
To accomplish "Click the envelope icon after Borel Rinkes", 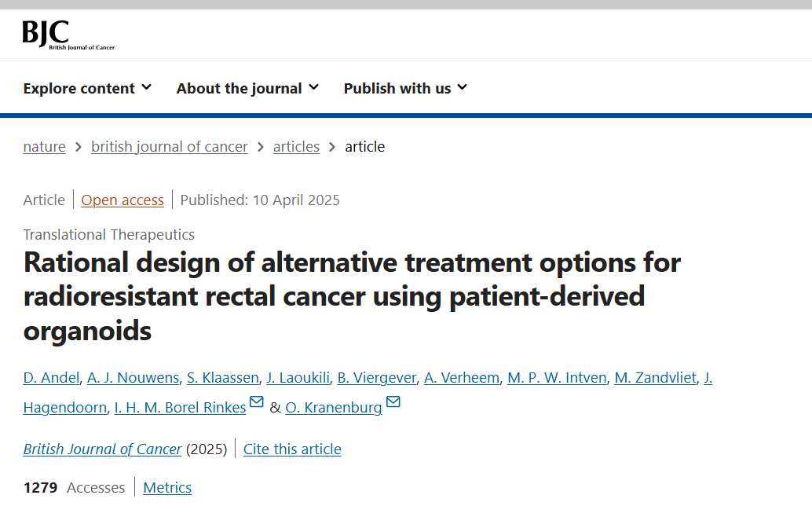I will [256, 401].
